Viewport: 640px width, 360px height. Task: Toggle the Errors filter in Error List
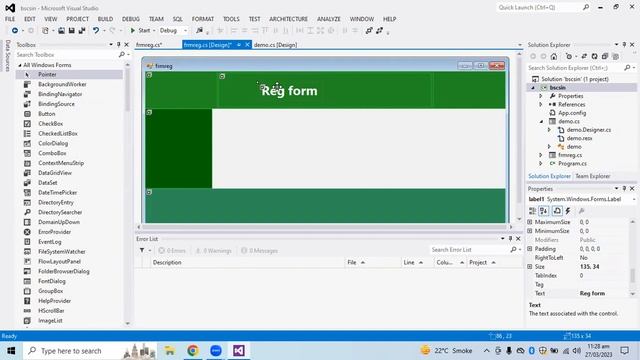172,251
